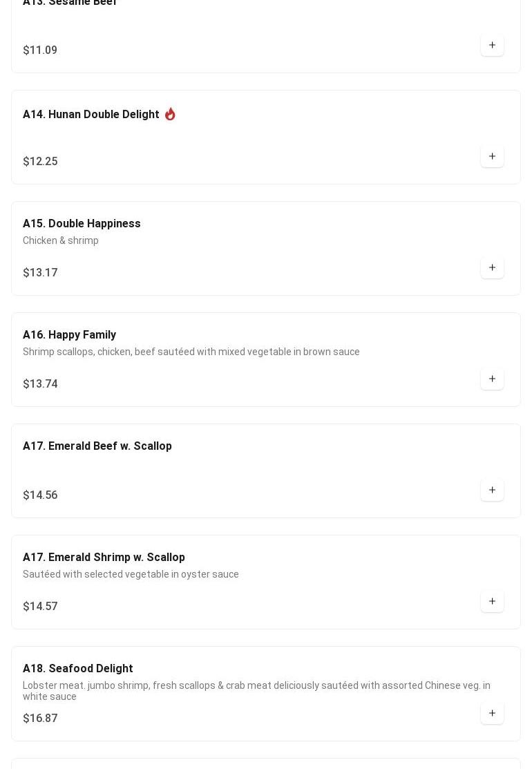Click the $12.25 price on Hunan Double Delight
The height and width of the screenshot is (769, 532).
(x=40, y=162)
